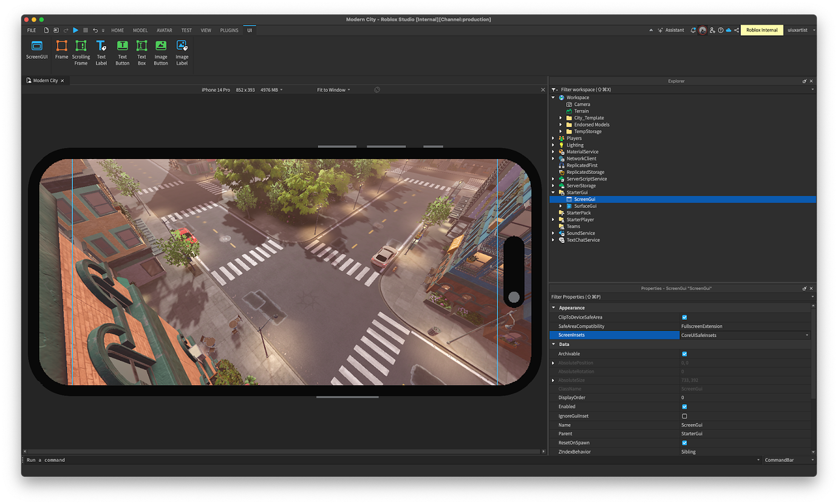Screen dimensions: 838x504
Task: Switch to the MODEL ribbon tab
Action: click(140, 30)
